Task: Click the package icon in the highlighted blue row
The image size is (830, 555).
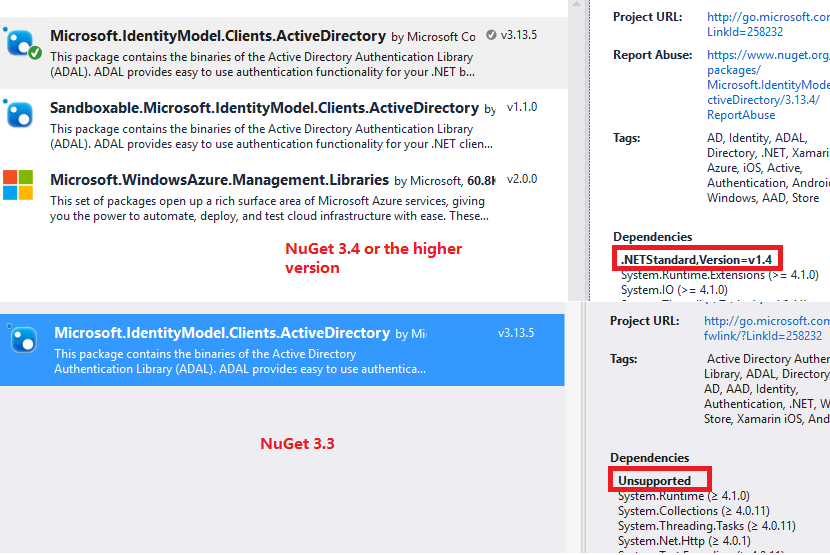Action: point(23,339)
